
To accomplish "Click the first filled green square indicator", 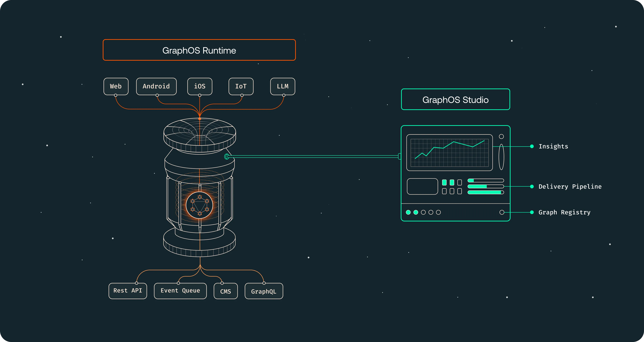I will coord(444,182).
